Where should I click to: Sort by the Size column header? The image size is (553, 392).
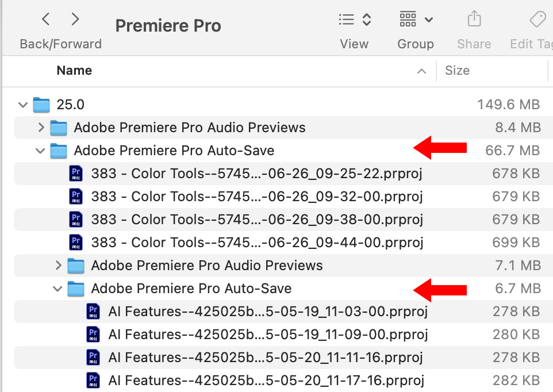pos(458,71)
